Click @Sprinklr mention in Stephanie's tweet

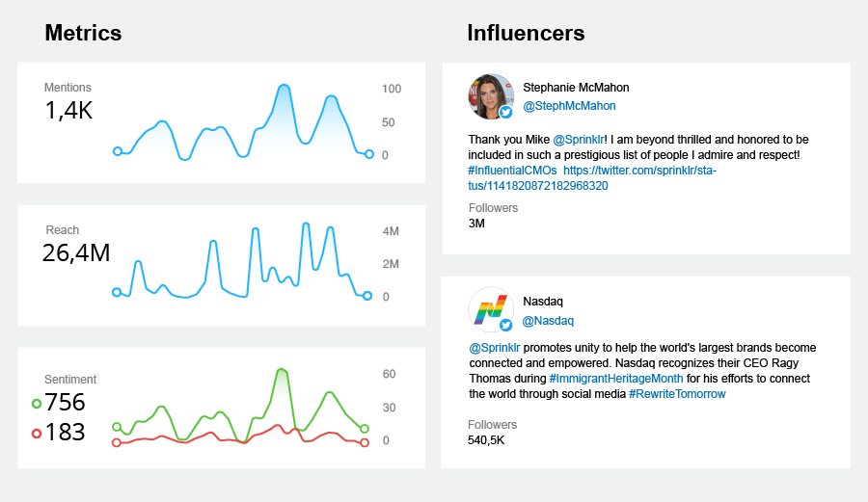[x=579, y=140]
